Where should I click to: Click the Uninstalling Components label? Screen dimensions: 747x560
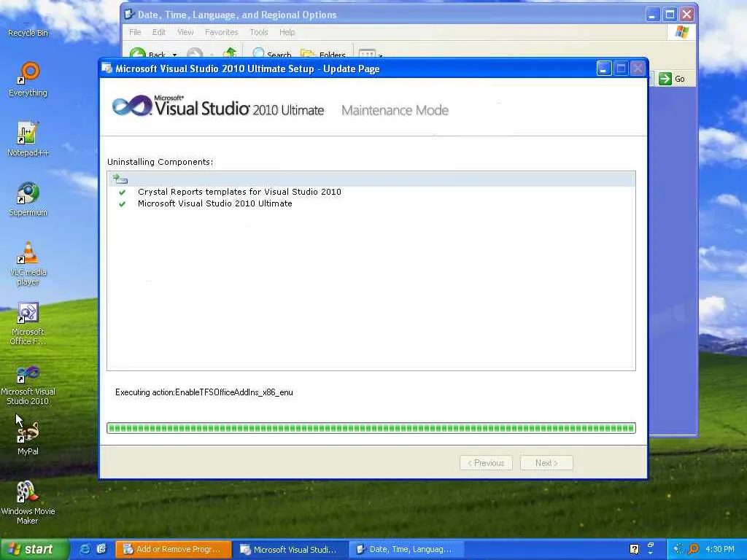click(x=160, y=162)
